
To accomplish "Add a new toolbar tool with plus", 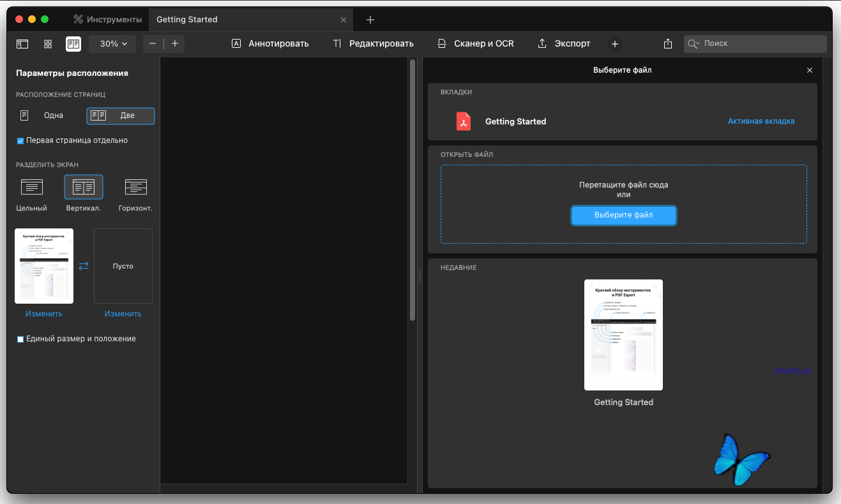I will (614, 44).
